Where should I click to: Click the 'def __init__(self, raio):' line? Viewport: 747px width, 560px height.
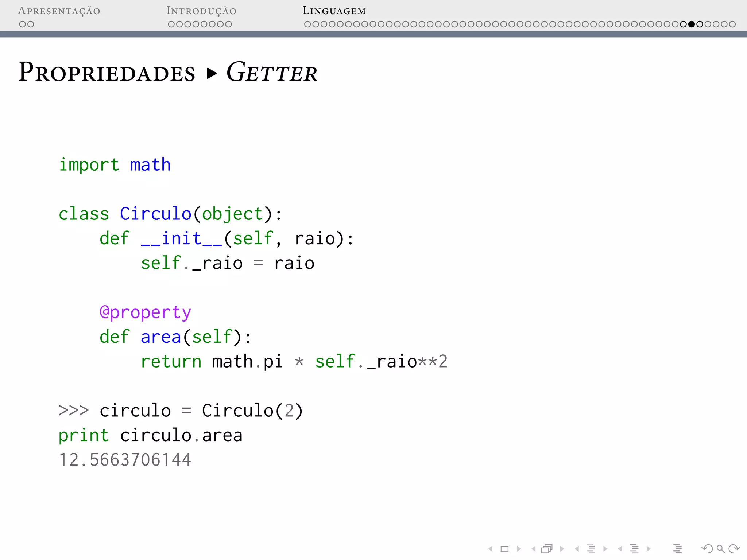click(x=227, y=239)
